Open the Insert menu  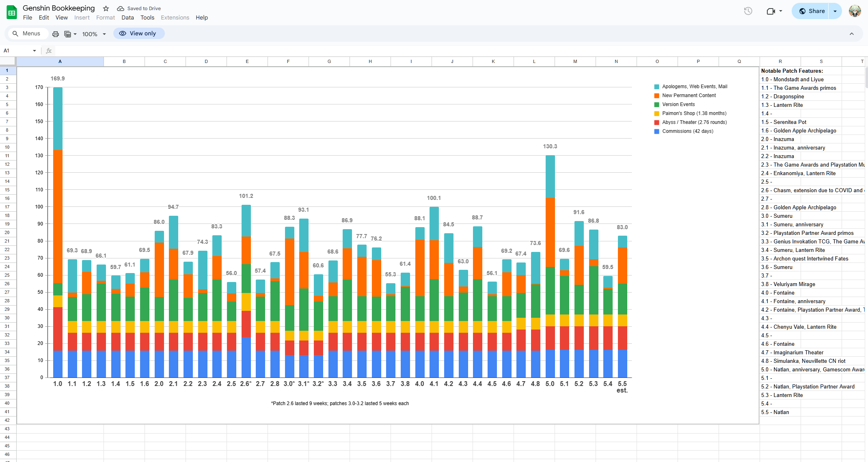[x=82, y=18]
